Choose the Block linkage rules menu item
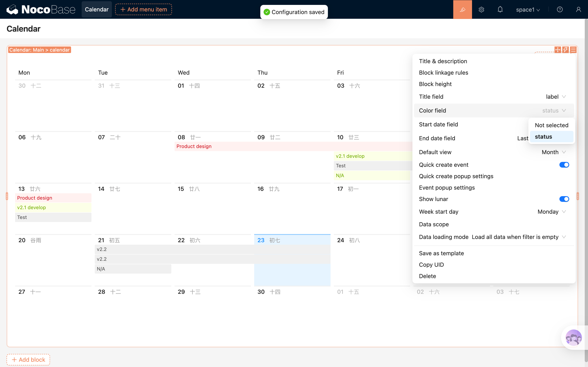Viewport: 588px width, 367px height. [x=443, y=73]
